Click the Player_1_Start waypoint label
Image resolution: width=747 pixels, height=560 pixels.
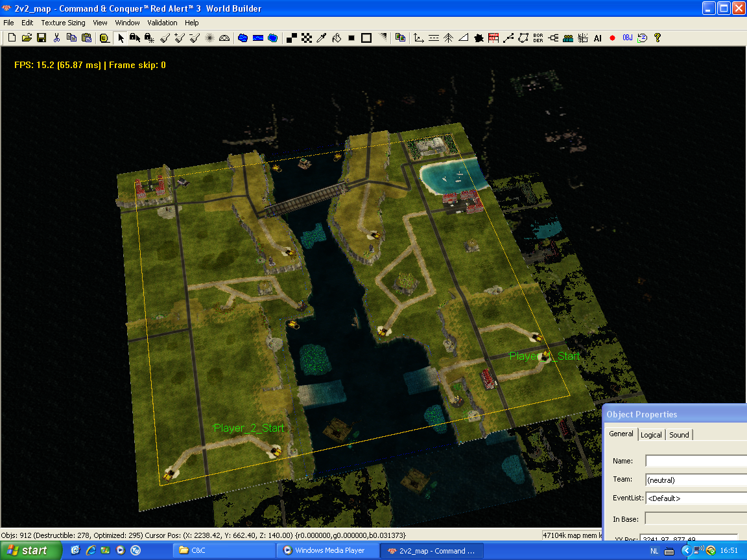pos(545,356)
